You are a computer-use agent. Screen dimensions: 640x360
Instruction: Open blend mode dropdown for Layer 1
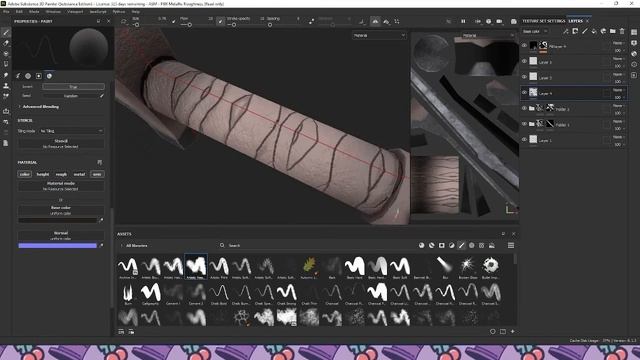(618, 137)
